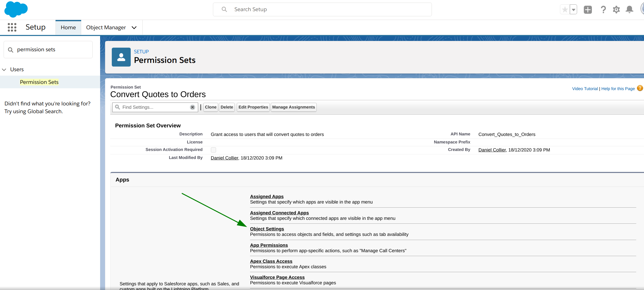The height and width of the screenshot is (290, 644).
Task: Clear the Find Settings search box
Action: pos(192,107)
